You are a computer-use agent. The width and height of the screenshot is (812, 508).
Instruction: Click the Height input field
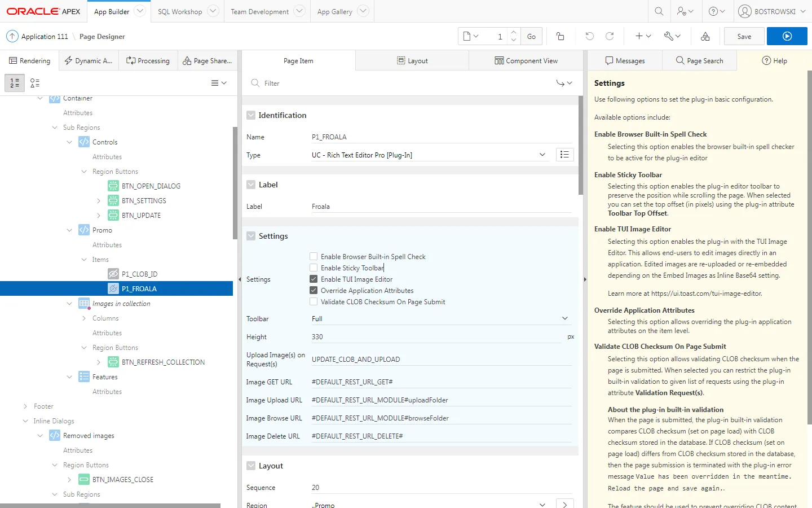[x=434, y=337]
